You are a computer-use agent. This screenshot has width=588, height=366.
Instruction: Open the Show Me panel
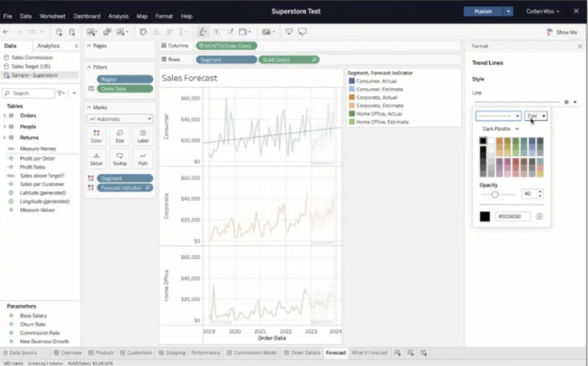[x=562, y=32]
